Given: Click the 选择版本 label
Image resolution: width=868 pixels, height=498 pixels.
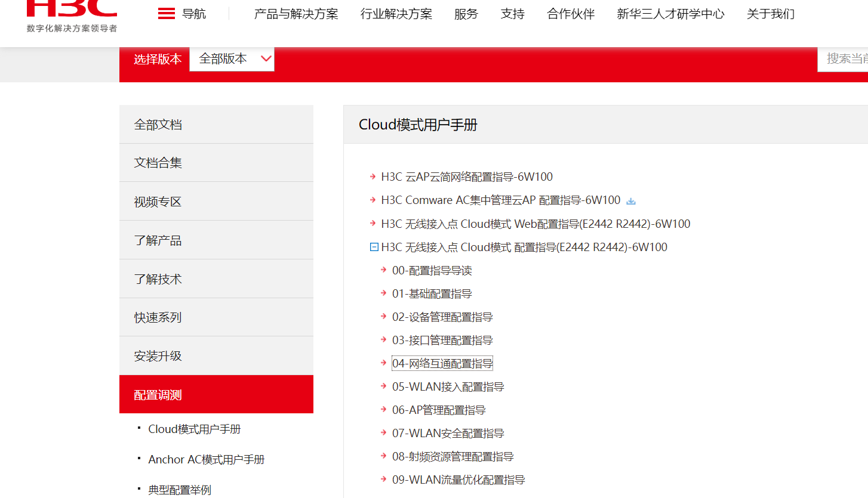Looking at the screenshot, I should [x=158, y=59].
